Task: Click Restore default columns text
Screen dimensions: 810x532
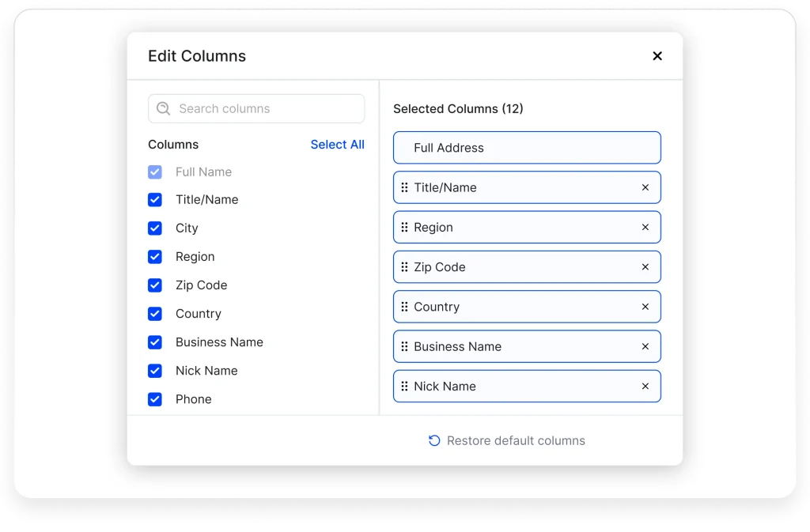Action: pos(516,440)
